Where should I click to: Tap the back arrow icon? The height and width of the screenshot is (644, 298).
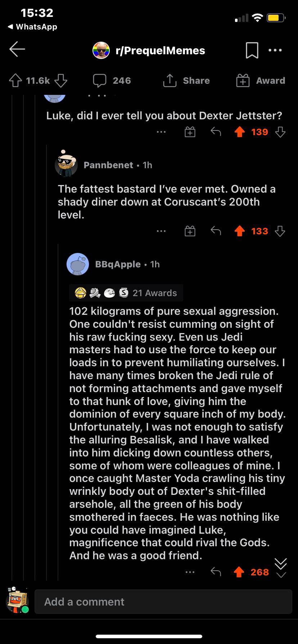click(x=17, y=49)
